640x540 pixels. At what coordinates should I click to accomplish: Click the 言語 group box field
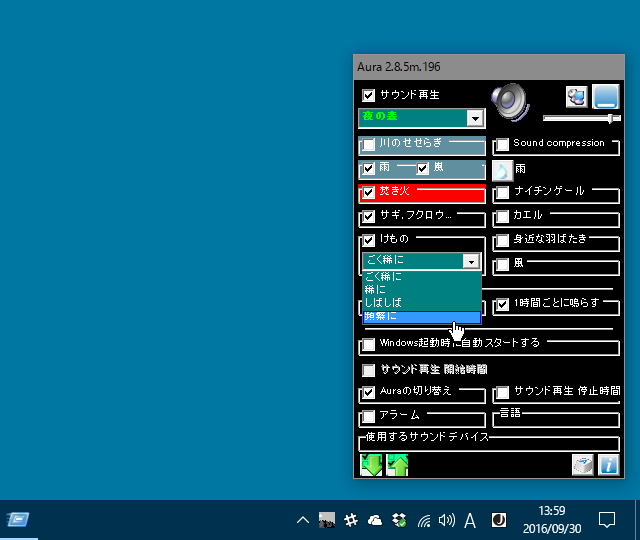click(556, 420)
